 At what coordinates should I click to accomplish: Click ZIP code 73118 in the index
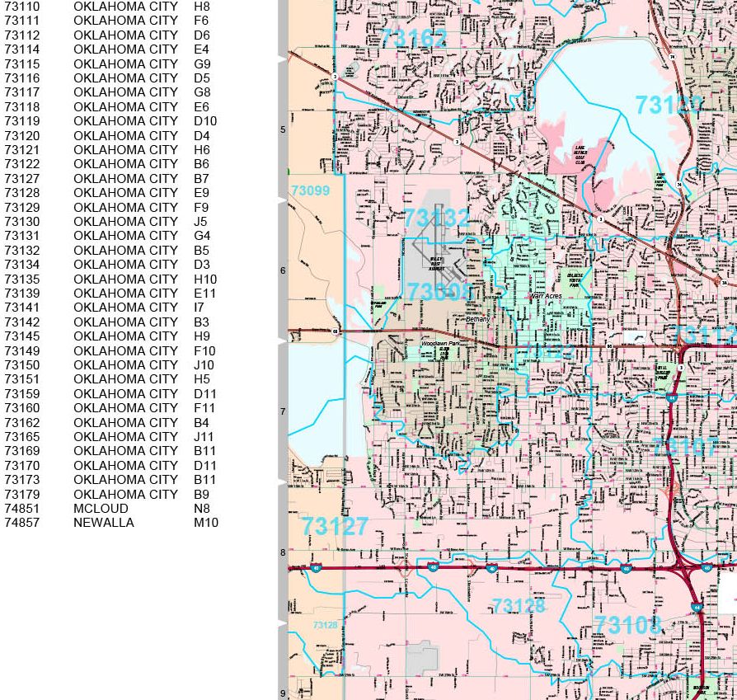22,106
